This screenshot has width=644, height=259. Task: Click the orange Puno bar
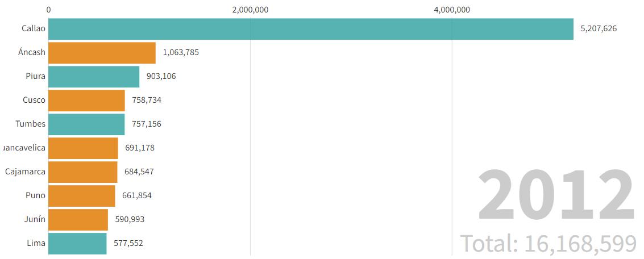coord(82,195)
